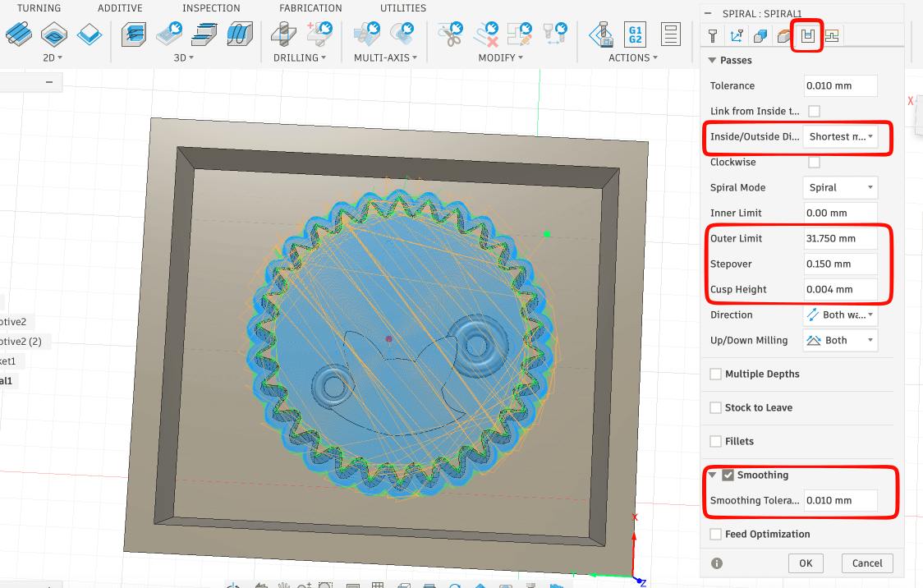Click the Smoothing Tolerance value field
The height and width of the screenshot is (588, 923).
tap(840, 500)
